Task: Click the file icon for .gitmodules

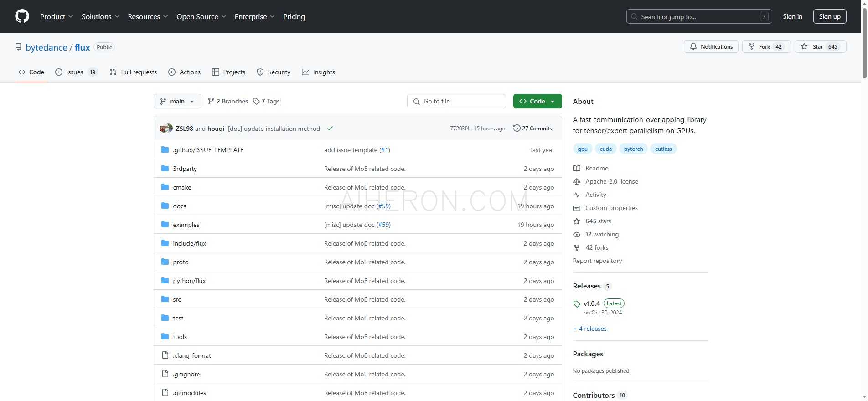Action: [x=165, y=393]
